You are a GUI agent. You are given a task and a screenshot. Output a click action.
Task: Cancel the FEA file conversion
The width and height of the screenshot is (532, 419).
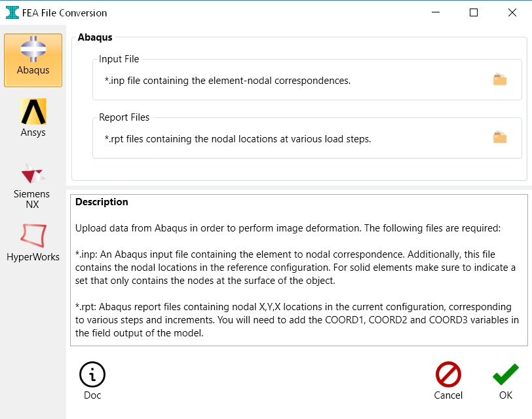click(x=448, y=381)
